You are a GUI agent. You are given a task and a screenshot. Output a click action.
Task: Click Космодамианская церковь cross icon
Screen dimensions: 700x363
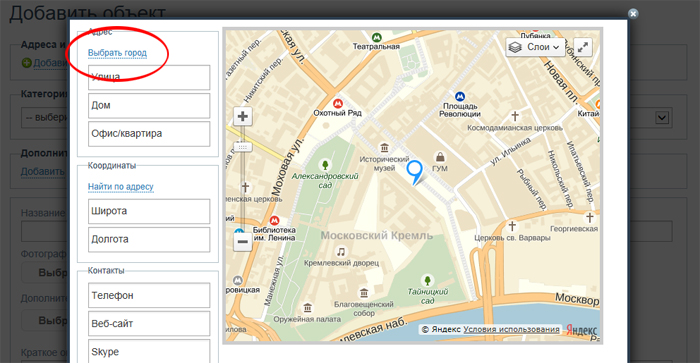tap(515, 116)
